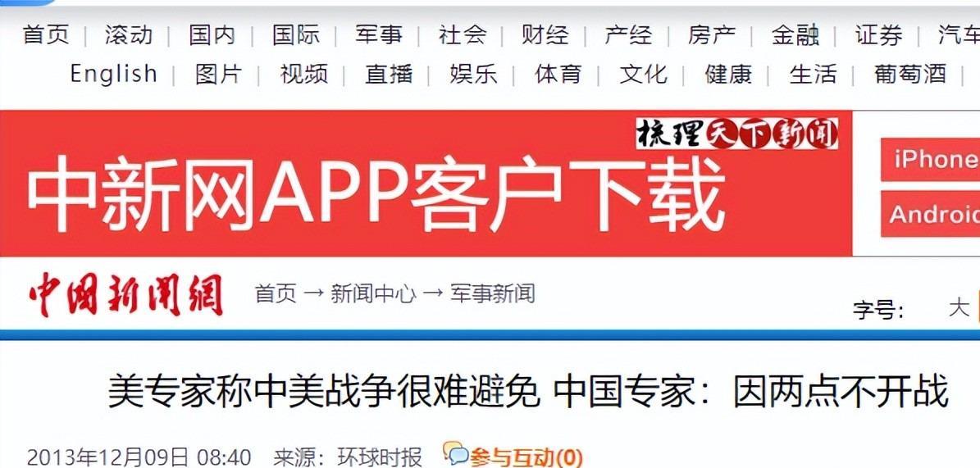Image resolution: width=980 pixels, height=468 pixels.
Task: Open the 军事 news section
Action: coord(379,35)
